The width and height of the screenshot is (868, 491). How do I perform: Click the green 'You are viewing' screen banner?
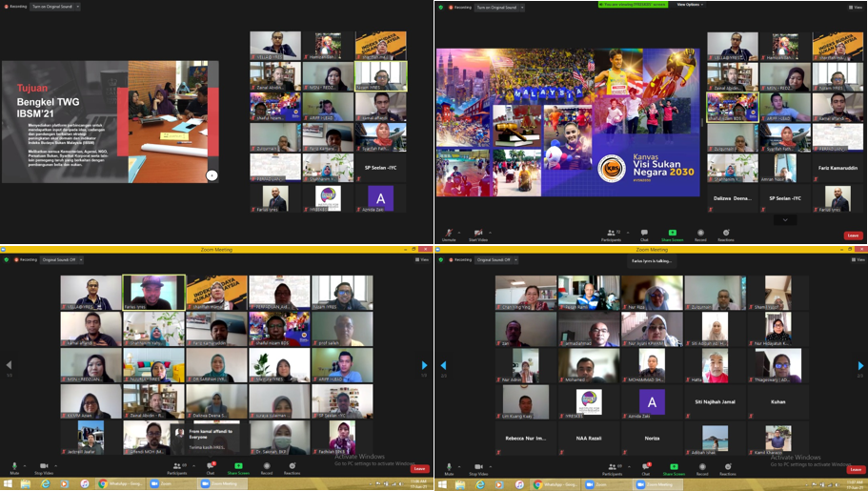[634, 5]
